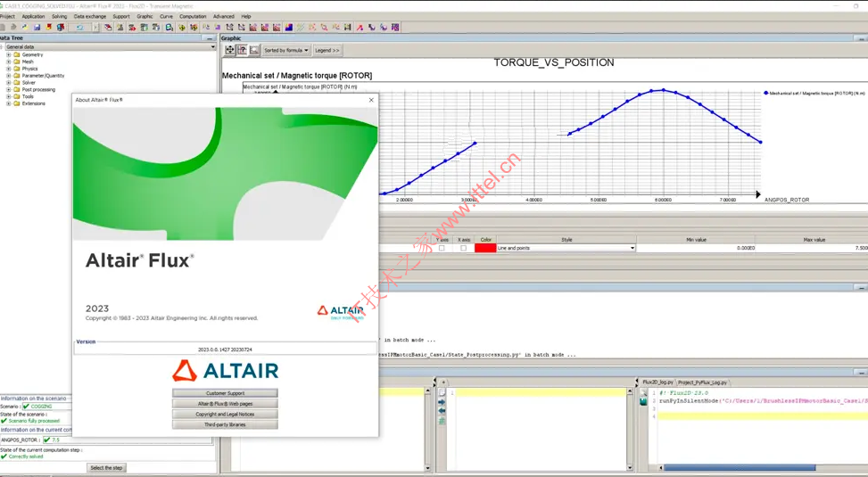The image size is (868, 477).
Task: Click the green hash comment icon in editor
Action: (x=442, y=421)
